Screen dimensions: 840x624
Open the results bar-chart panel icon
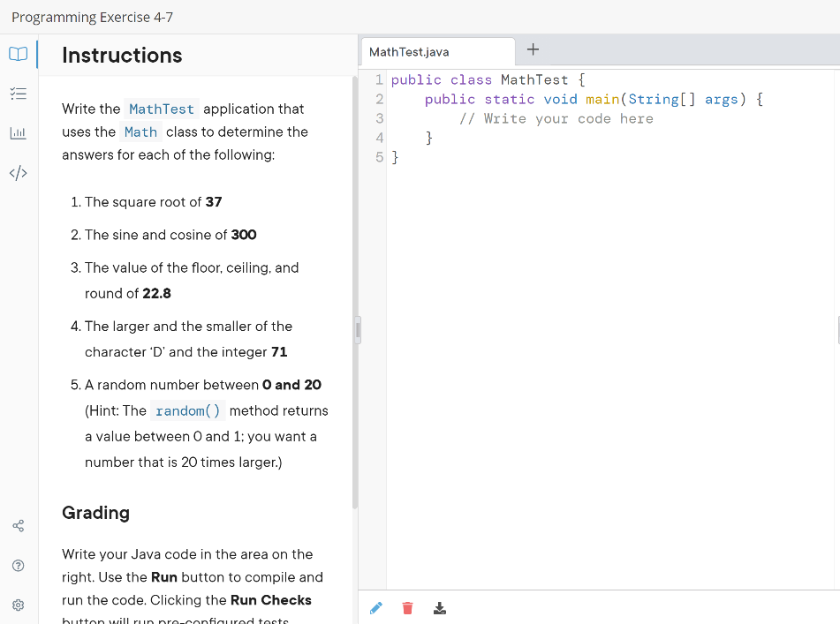[18, 133]
